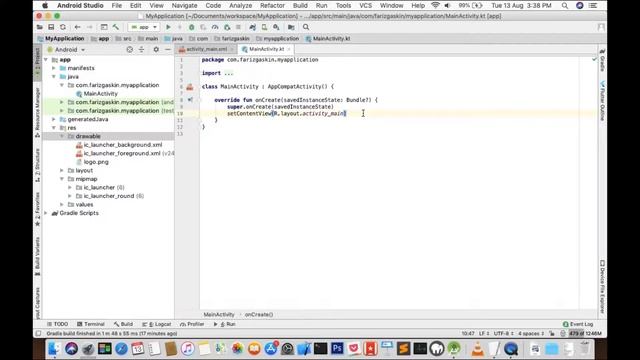
Task: Click the farizgaskin breadcrumb in navigation bar
Action: pyautogui.click(x=232, y=38)
